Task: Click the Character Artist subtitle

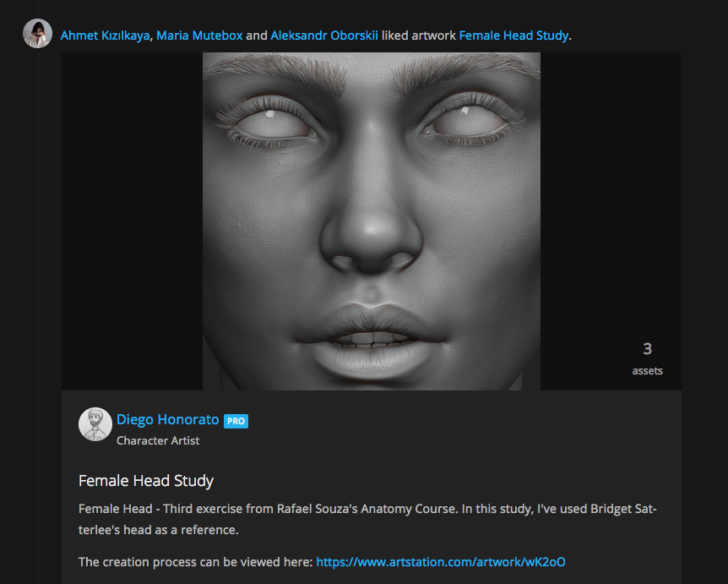Action: (158, 440)
